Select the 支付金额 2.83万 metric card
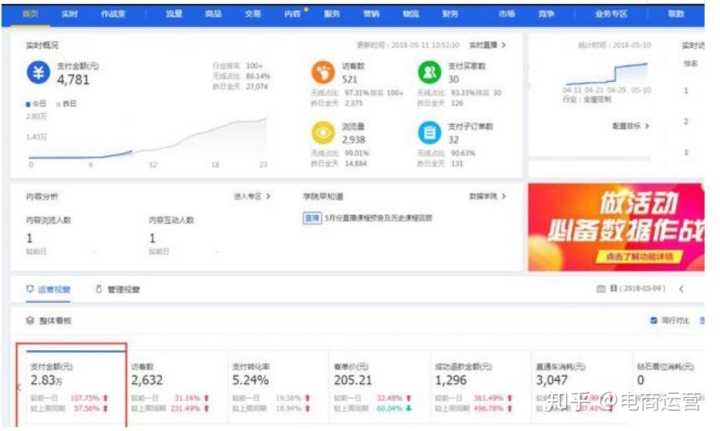Image resolution: width=720 pixels, height=431 pixels. [71, 385]
